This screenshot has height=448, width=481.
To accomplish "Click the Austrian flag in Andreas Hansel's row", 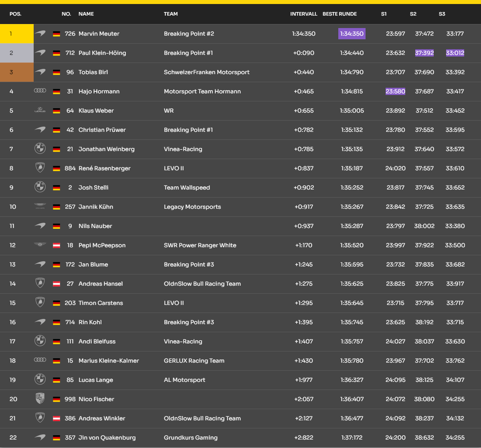I will (x=57, y=284).
